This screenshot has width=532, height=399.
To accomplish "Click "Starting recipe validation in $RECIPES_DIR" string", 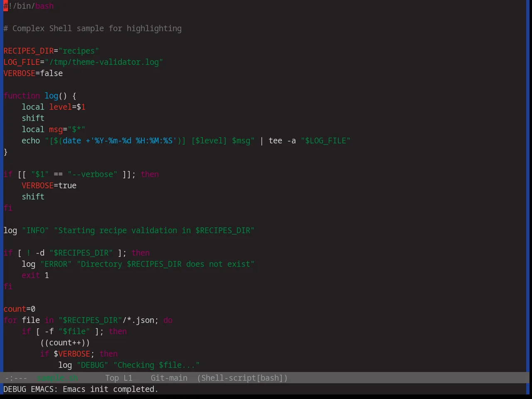I will point(154,230).
